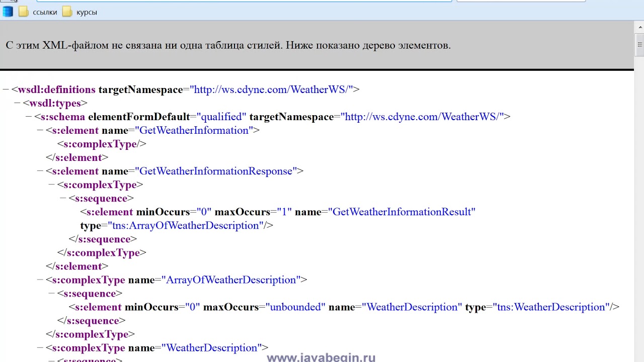Click the type value "tns:ArrayOfWeatherDescription"
This screenshot has width=644, height=362.
(186, 225)
